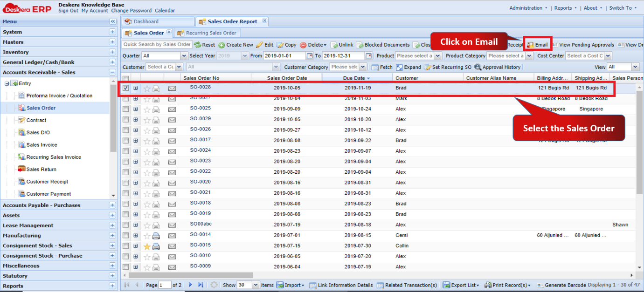Expand the Inventory menu section
644x293 pixels.
(x=112, y=52)
